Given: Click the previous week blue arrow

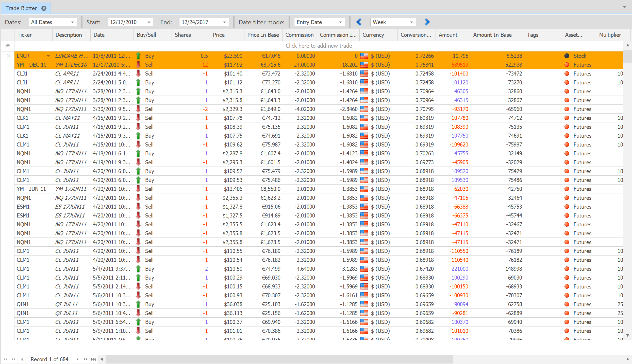Looking at the screenshot, I should [359, 22].
